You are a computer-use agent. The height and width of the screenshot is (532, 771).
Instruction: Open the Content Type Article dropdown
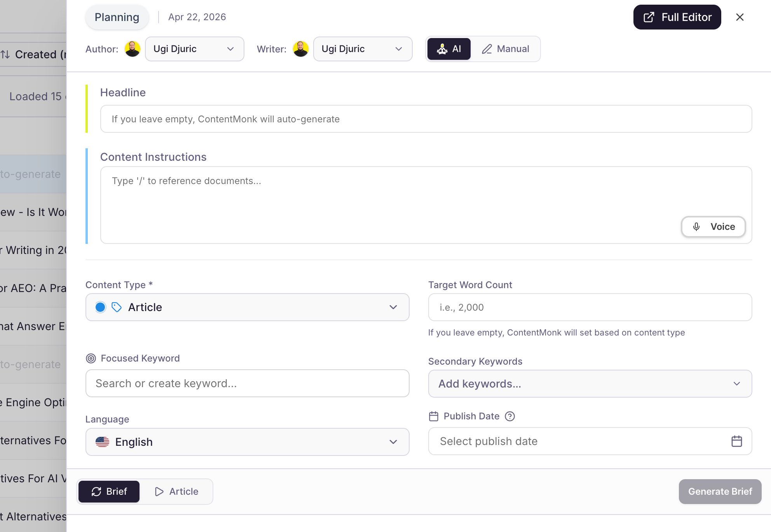pos(247,307)
